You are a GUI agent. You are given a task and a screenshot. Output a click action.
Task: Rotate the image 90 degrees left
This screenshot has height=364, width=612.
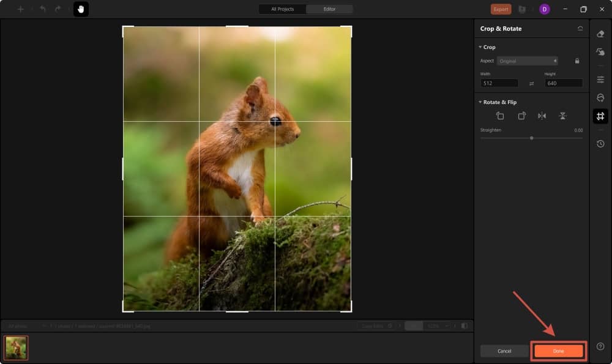tap(500, 116)
